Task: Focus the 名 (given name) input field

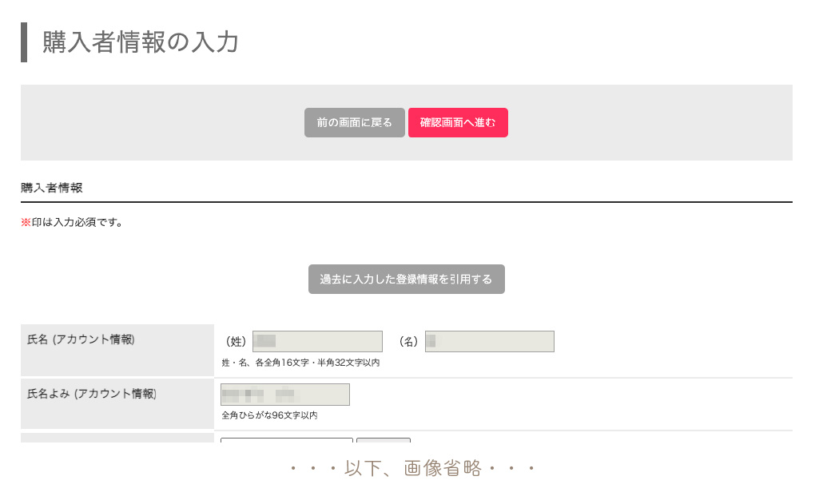Action: [489, 341]
